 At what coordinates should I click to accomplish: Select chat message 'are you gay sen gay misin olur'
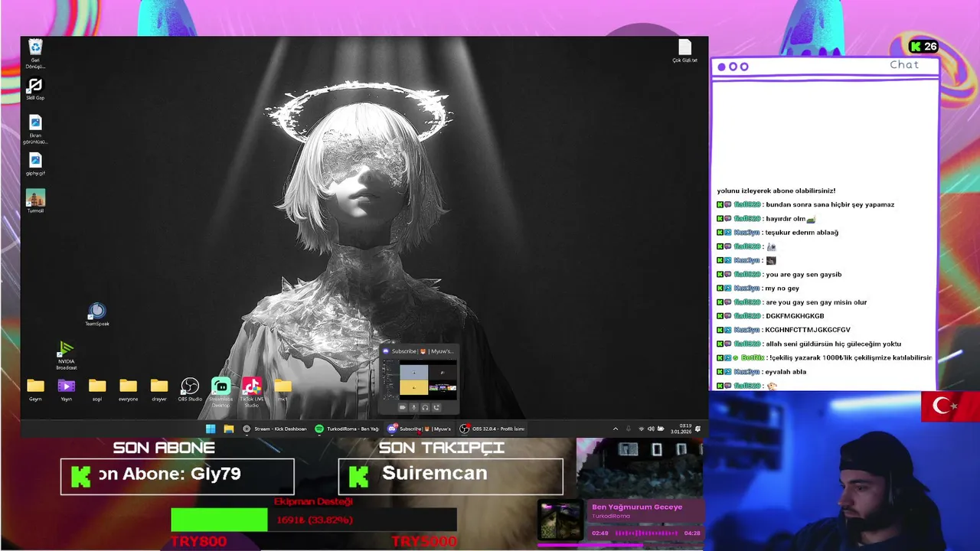(x=816, y=302)
